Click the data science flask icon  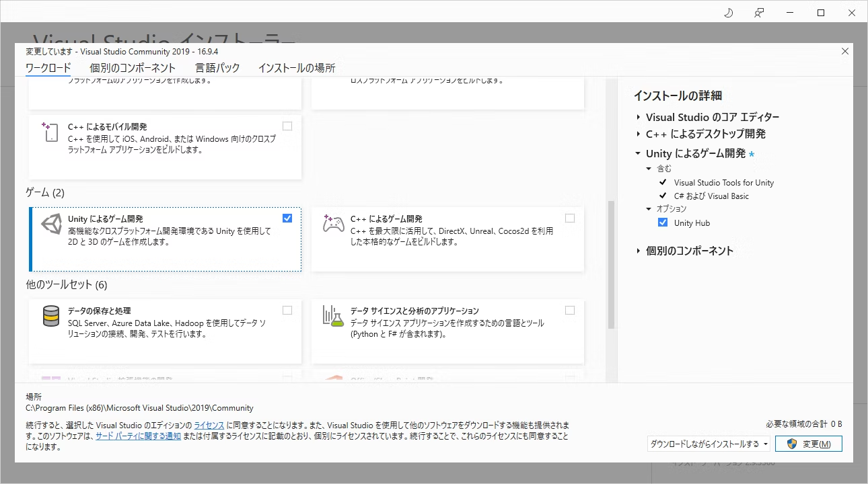[334, 316]
